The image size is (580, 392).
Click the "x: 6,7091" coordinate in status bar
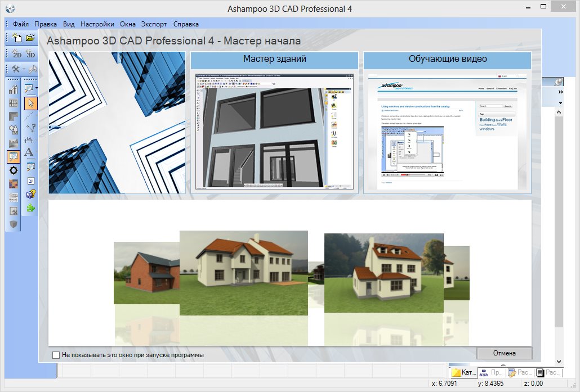pyautogui.click(x=444, y=384)
